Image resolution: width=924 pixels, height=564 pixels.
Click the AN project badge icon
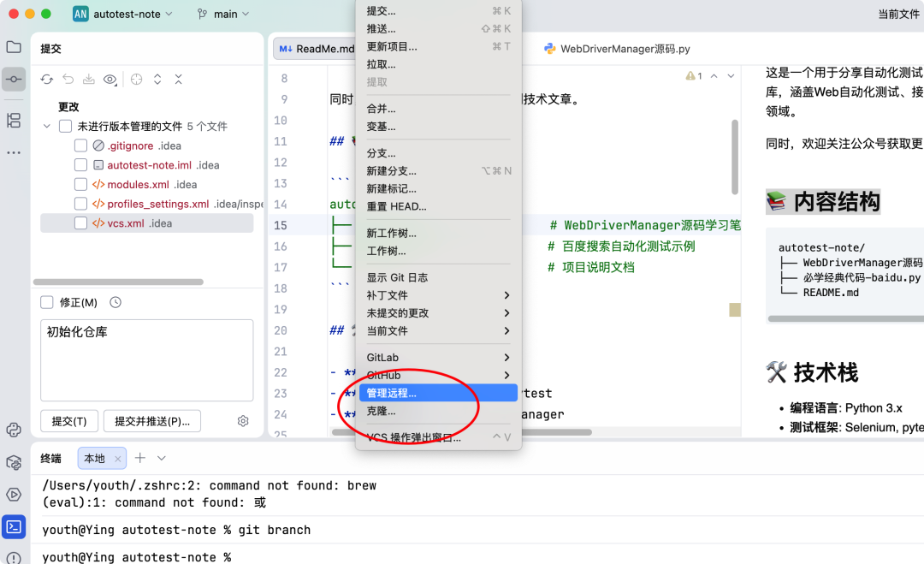80,15
